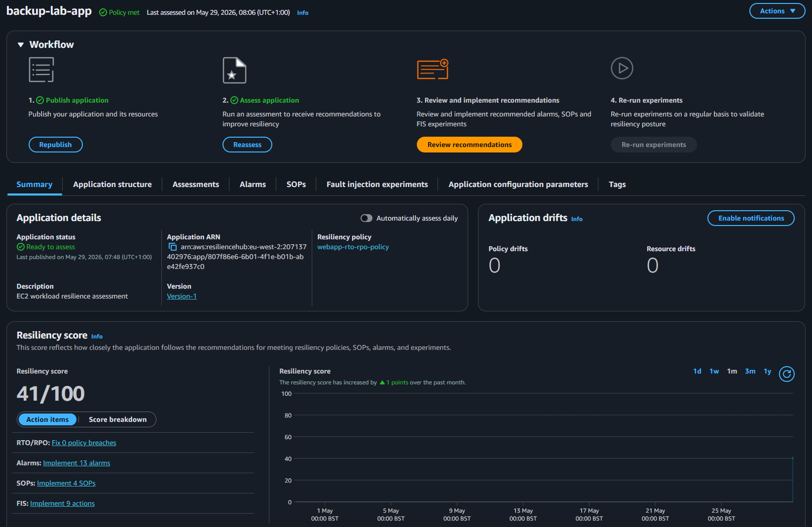
Task: Click the Publish application checklist icon
Action: [x=41, y=70]
